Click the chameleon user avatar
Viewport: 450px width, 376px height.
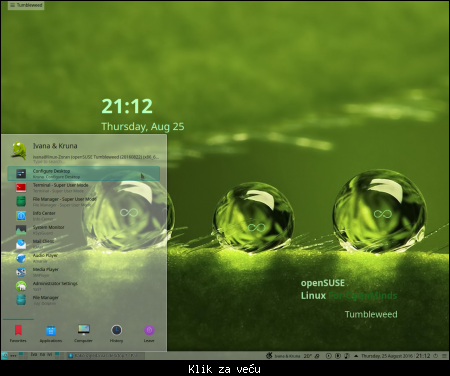(19, 150)
